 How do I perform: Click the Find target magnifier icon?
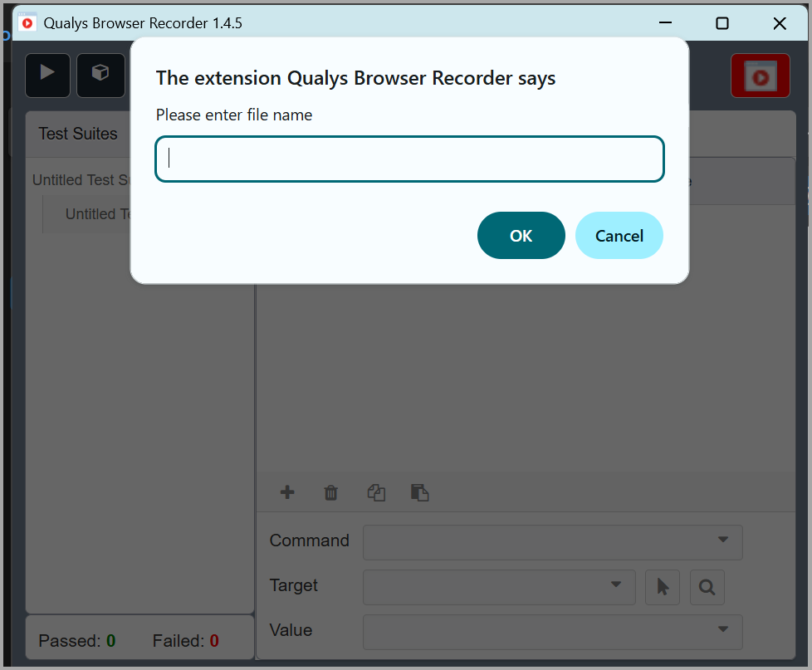click(707, 587)
